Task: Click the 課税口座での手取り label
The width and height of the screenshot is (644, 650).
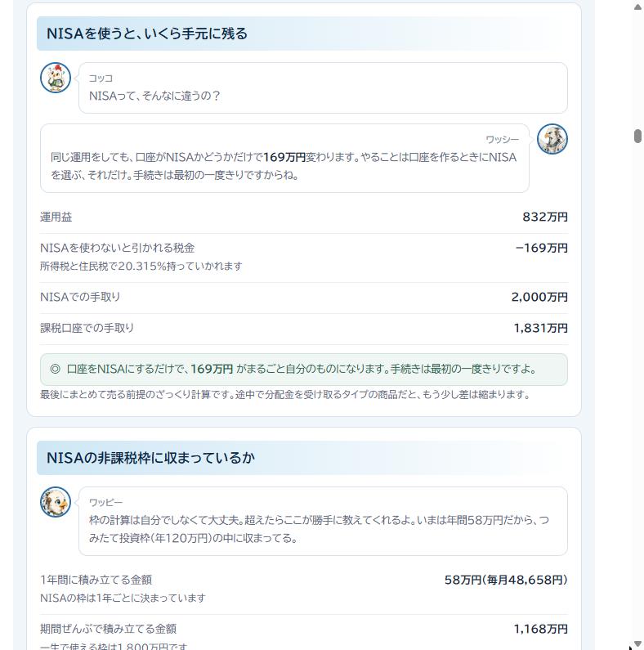Action: click(87, 328)
